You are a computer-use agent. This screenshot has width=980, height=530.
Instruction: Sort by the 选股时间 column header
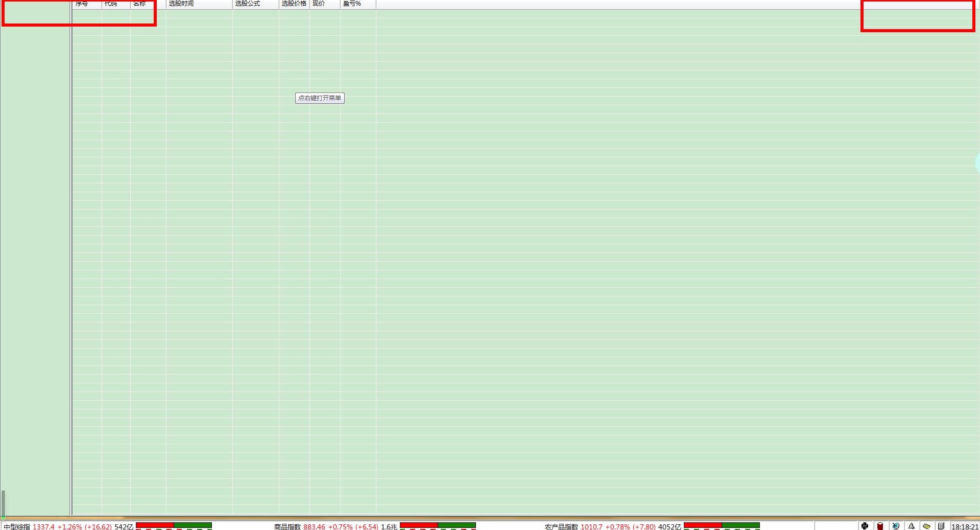click(x=199, y=4)
